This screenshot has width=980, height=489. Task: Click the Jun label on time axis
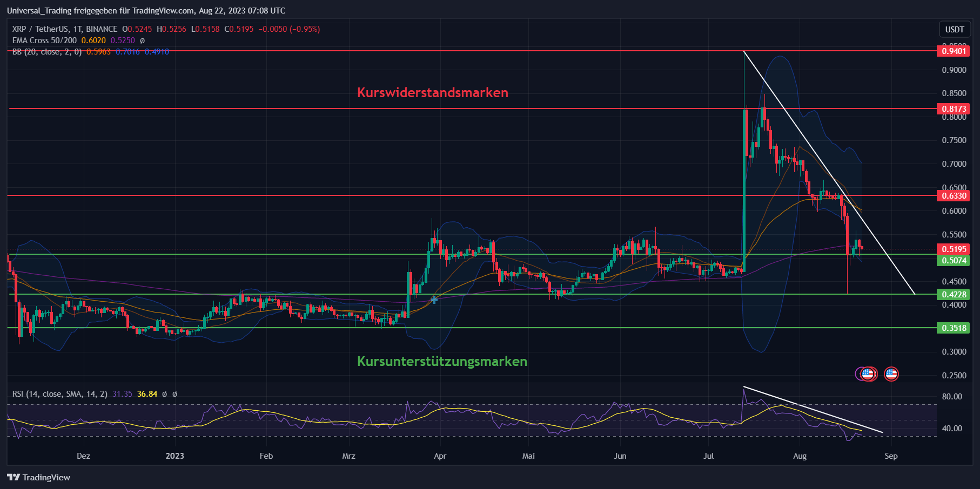click(620, 456)
